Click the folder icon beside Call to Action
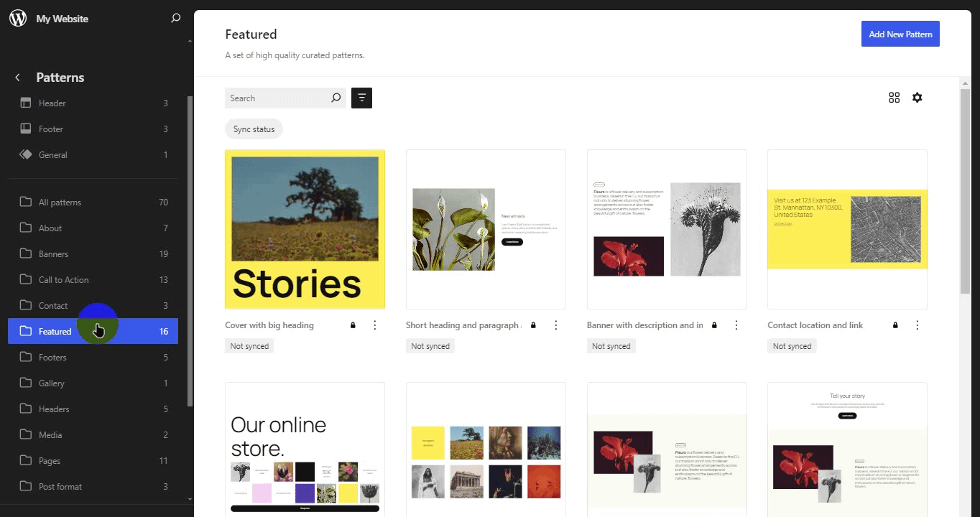980x517 pixels. click(26, 279)
